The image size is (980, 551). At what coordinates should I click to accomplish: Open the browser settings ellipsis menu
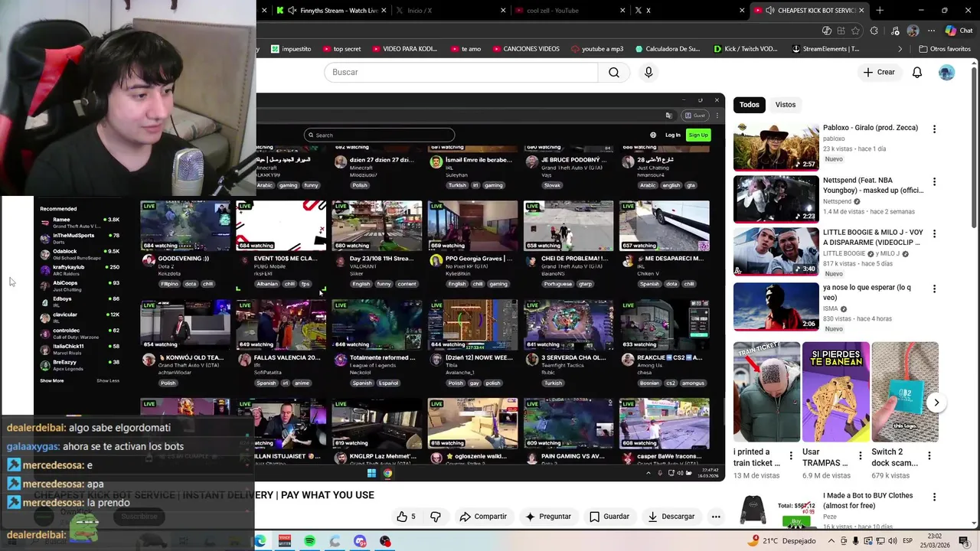931,31
